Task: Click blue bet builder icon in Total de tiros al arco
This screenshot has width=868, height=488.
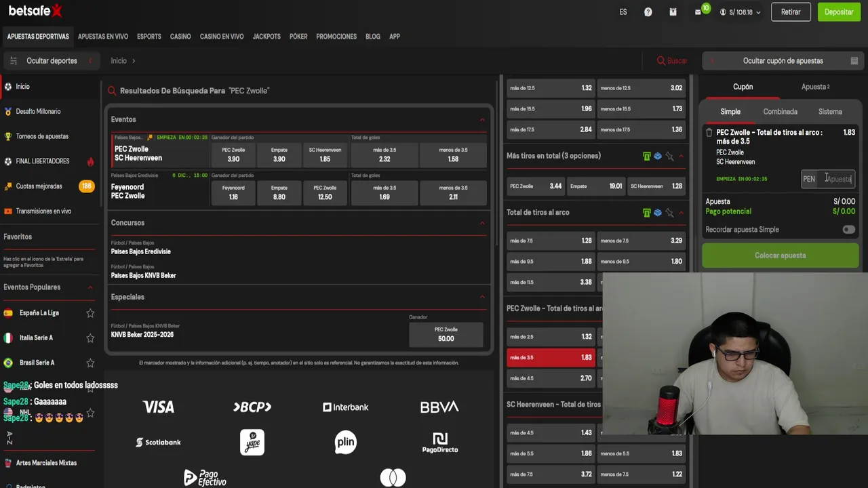Action: (657, 213)
